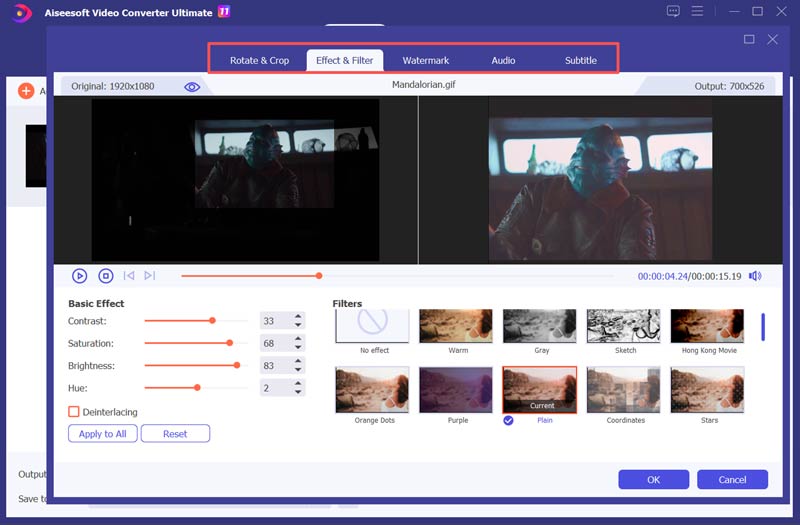Select the Orange Dots filter
This screenshot has height=525, width=800.
372,390
